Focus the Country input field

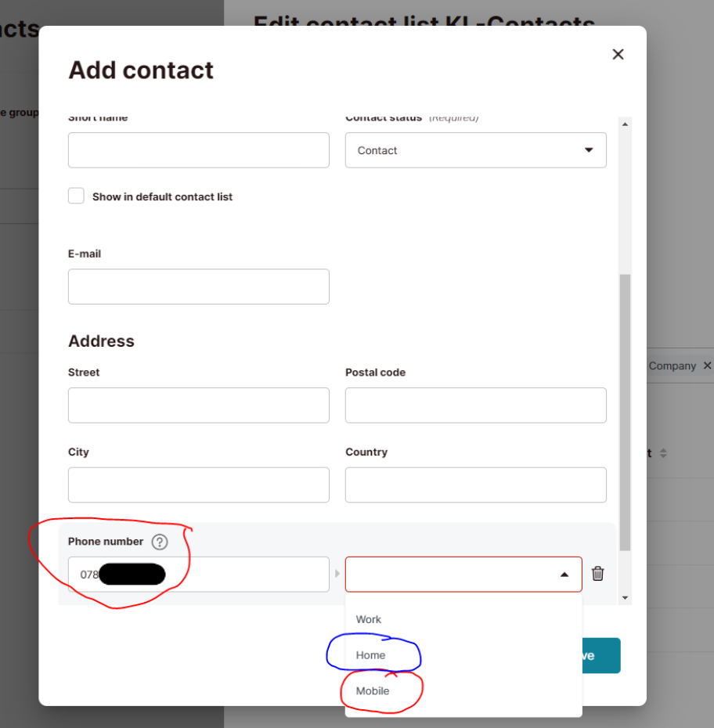pyautogui.click(x=476, y=485)
